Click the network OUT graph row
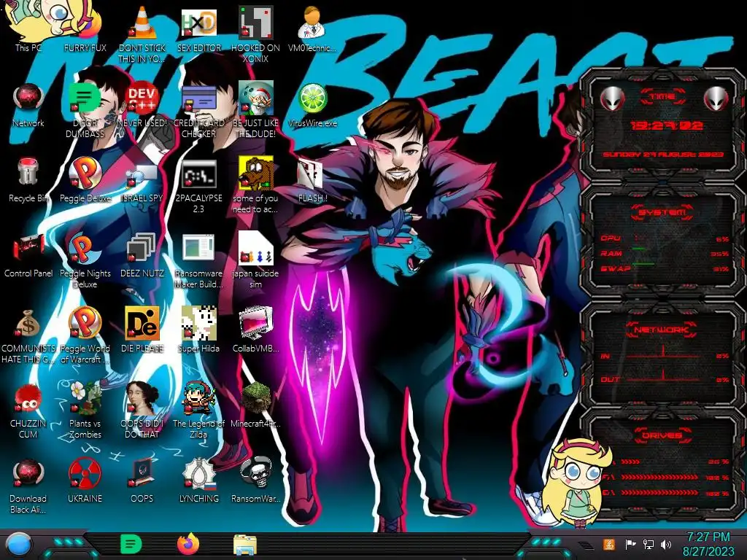 (665, 377)
